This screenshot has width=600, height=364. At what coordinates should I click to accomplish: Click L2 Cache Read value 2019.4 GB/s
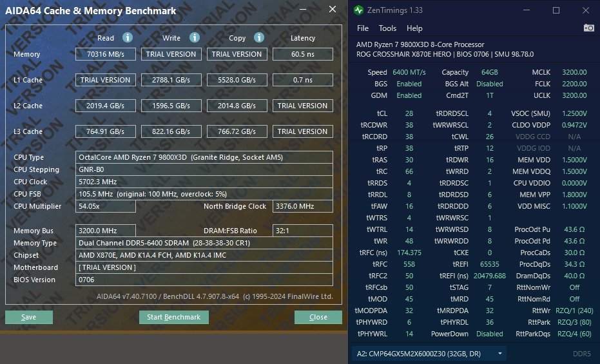coord(106,106)
